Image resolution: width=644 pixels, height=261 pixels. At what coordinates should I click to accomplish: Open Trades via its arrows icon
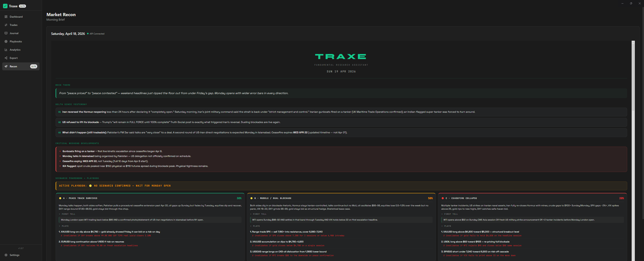pyautogui.click(x=6, y=25)
